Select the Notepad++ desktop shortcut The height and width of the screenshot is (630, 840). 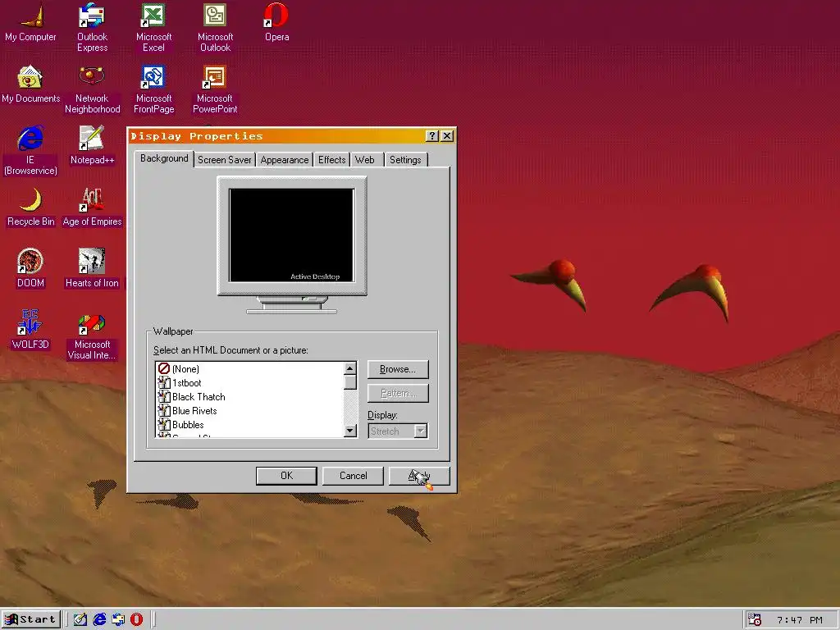point(92,145)
